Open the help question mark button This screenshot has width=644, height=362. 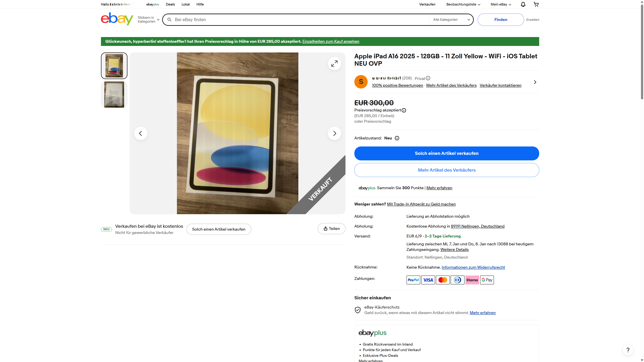click(628, 350)
